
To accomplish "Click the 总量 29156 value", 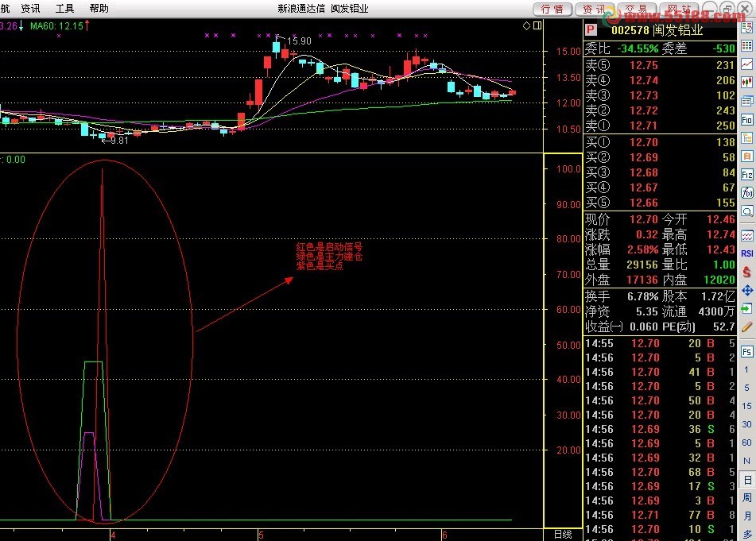I will (x=642, y=265).
